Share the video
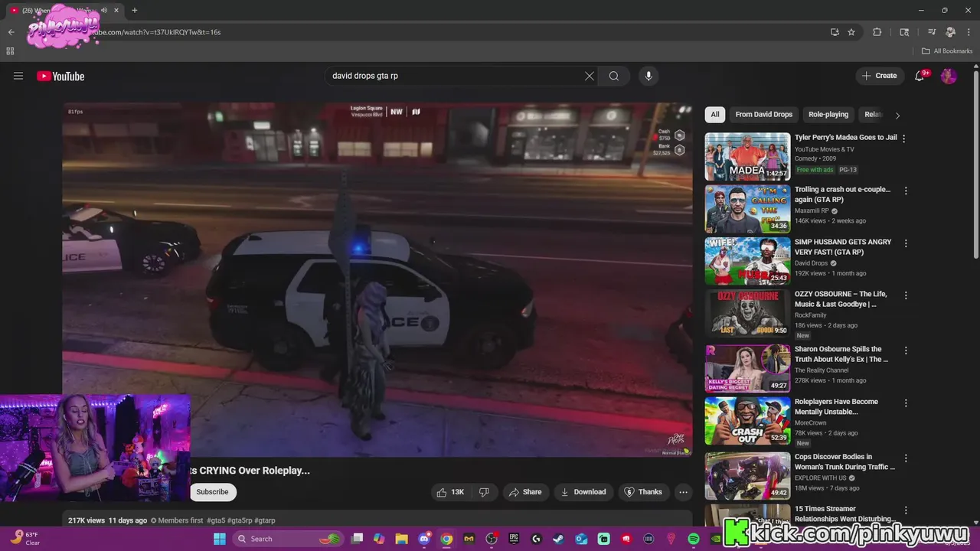The width and height of the screenshot is (980, 551). (x=525, y=492)
